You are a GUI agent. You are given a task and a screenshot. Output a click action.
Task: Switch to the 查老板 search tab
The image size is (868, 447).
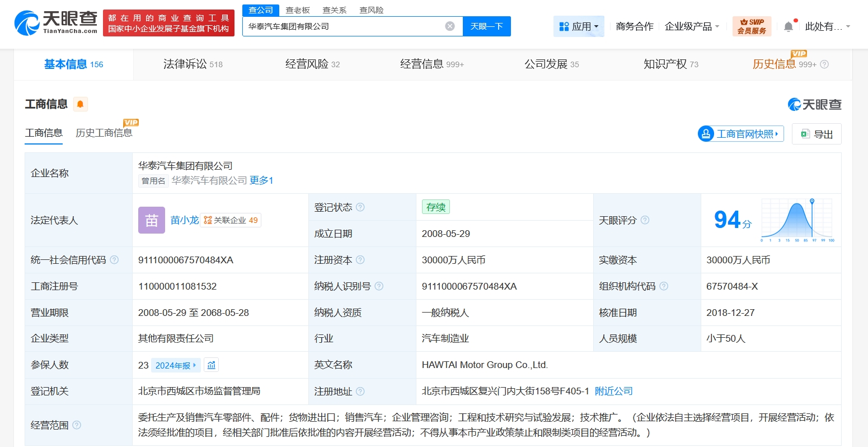click(x=298, y=10)
